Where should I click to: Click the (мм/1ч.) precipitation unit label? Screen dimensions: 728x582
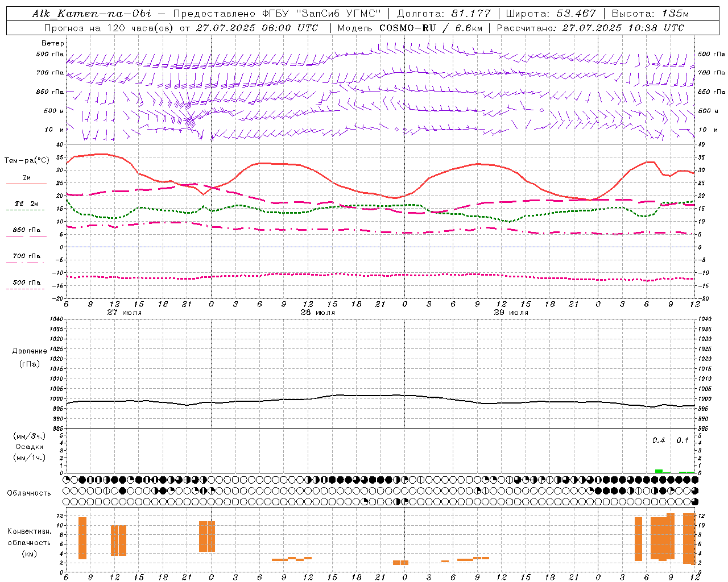30,458
